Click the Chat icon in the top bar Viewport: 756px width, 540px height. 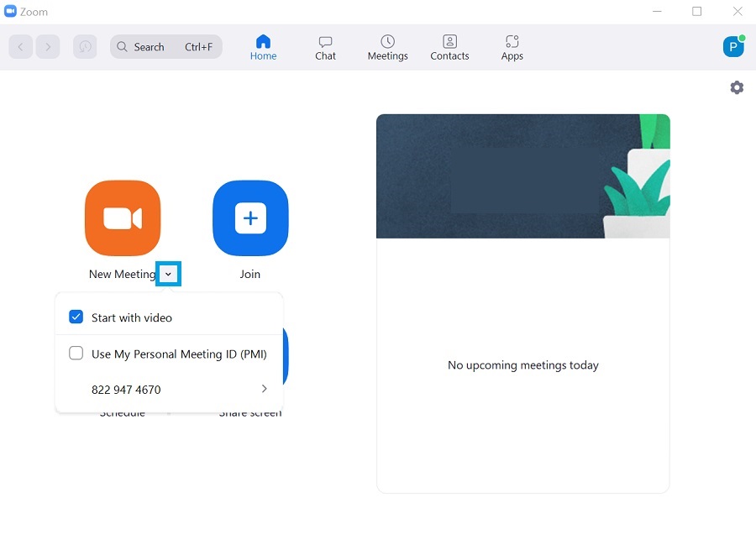point(325,46)
